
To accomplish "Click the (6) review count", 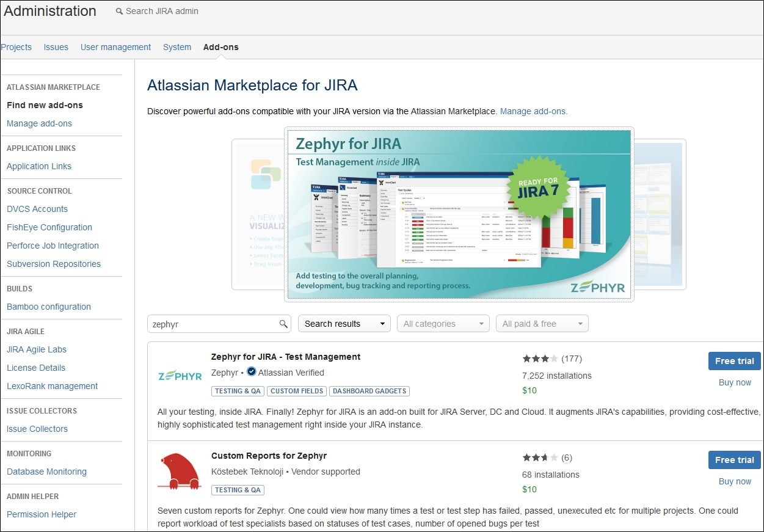I will [567, 457].
